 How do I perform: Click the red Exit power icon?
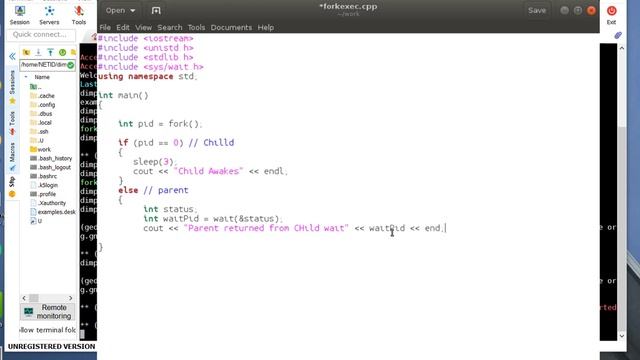tap(611, 11)
